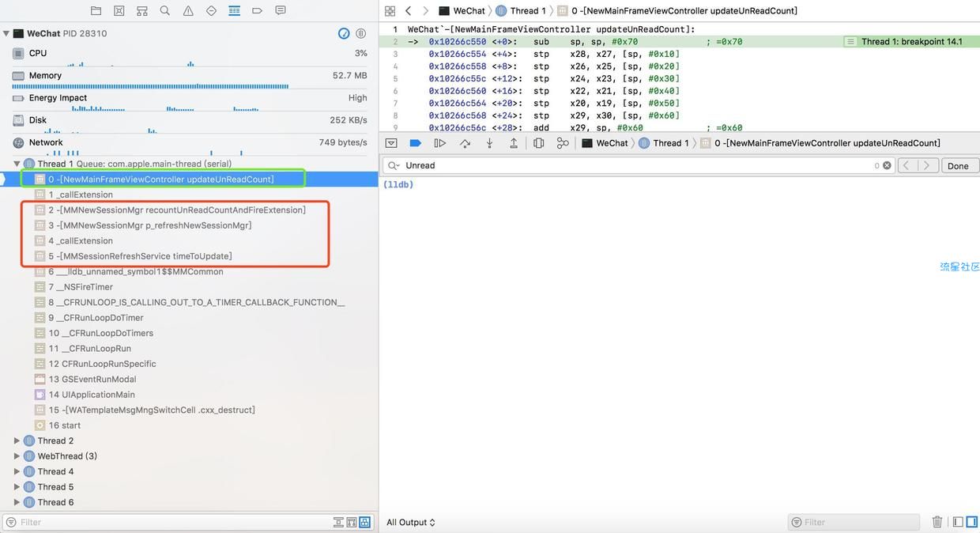Viewport: 980px width, 533px height.
Task: Expand Thread 6 disclosure triangle
Action: click(x=17, y=502)
